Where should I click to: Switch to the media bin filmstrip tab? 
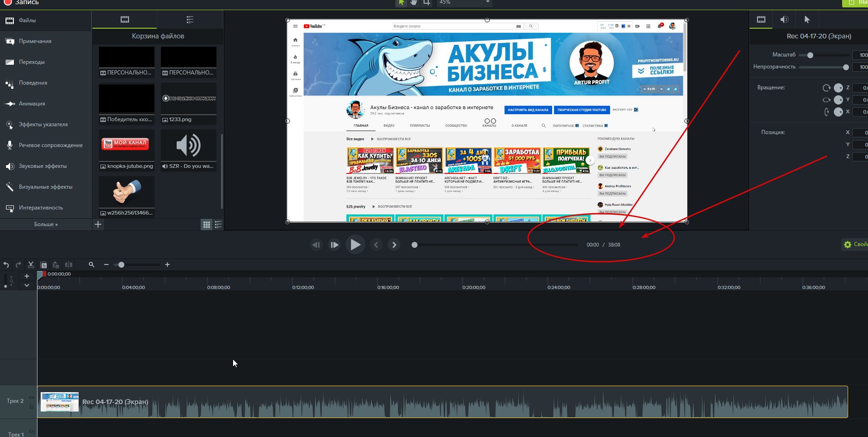point(125,19)
